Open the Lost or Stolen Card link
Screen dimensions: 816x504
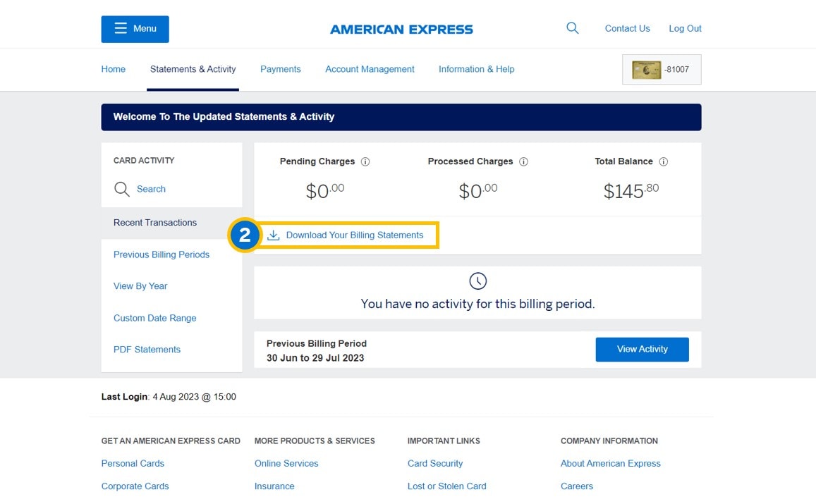click(447, 486)
